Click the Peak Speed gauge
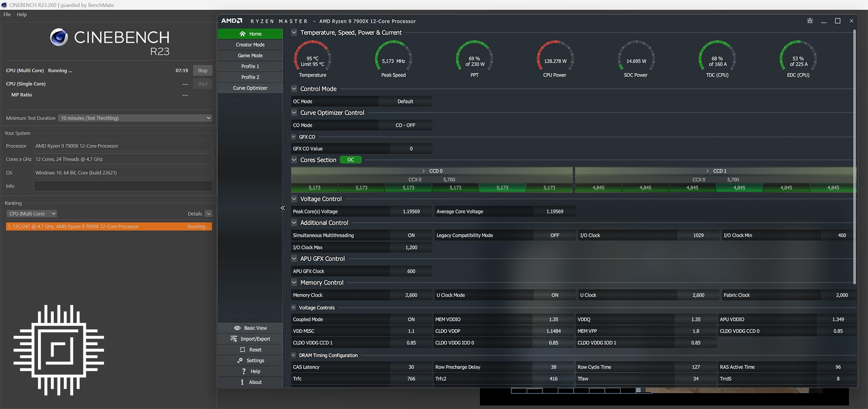The height and width of the screenshot is (409, 868). 393,59
